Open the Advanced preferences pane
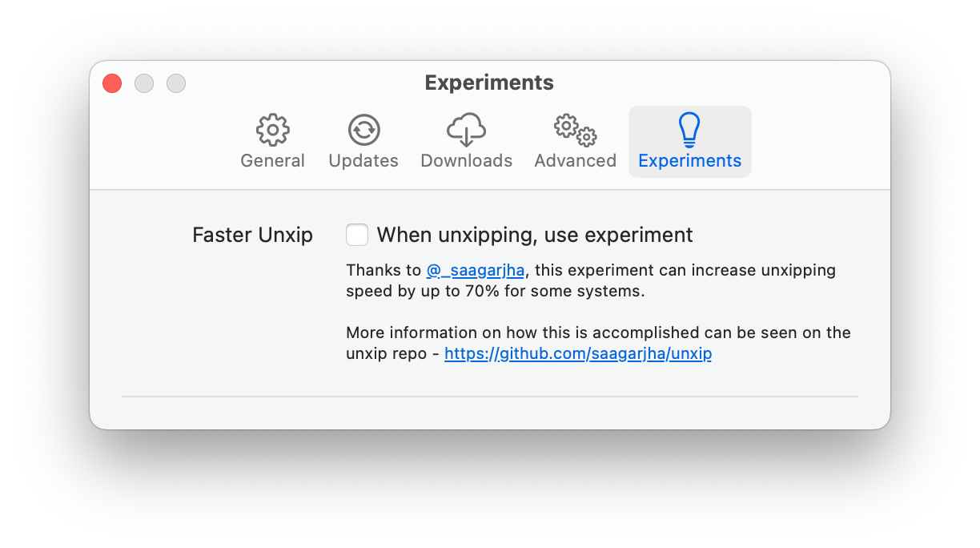The height and width of the screenshot is (548, 980). [x=574, y=160]
